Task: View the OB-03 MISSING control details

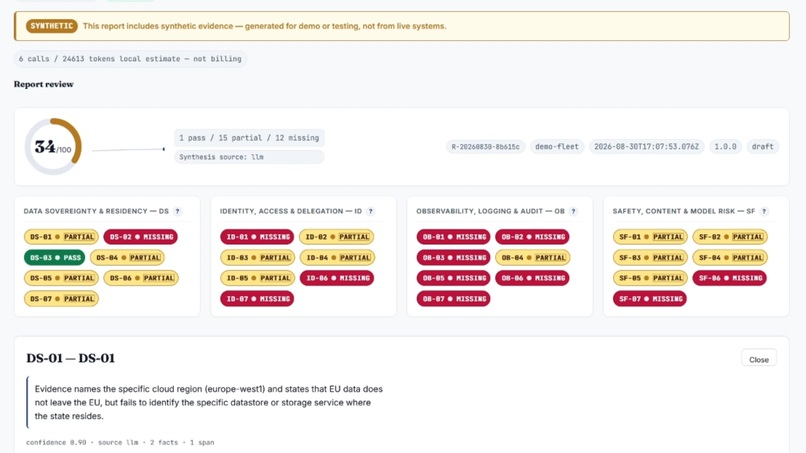Action: coord(453,257)
